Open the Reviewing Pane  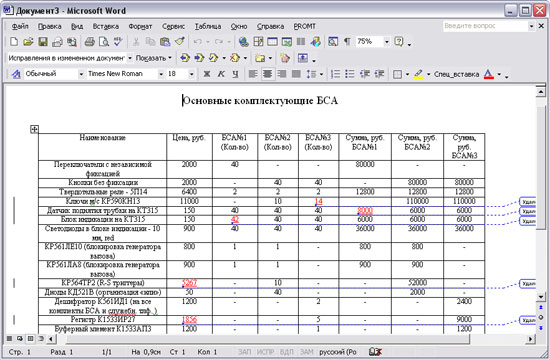pos(303,58)
